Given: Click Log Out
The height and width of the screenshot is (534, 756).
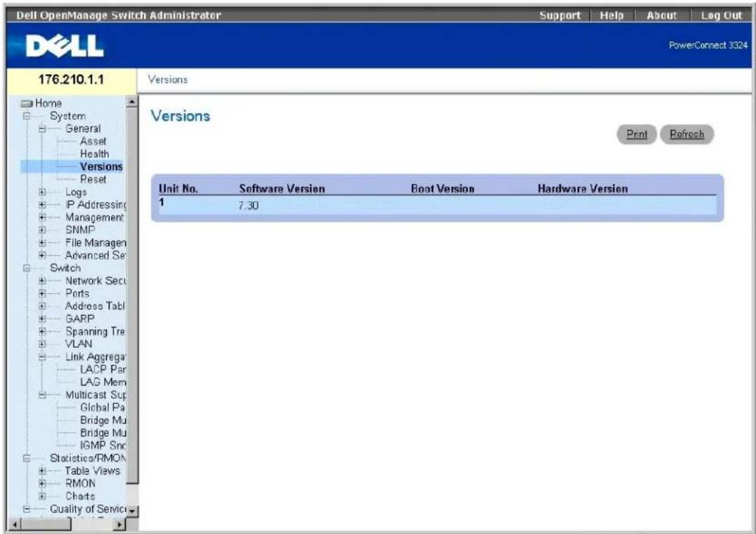Looking at the screenshot, I should pyautogui.click(x=721, y=16).
